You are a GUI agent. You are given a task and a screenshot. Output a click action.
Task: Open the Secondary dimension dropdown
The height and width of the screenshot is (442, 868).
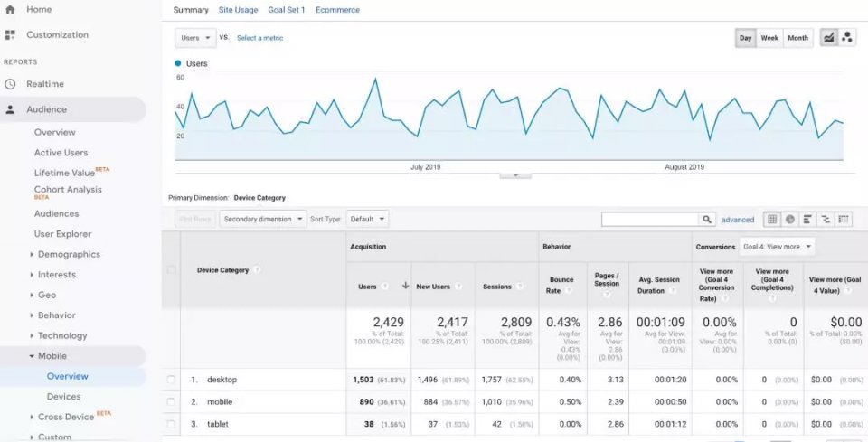point(263,219)
